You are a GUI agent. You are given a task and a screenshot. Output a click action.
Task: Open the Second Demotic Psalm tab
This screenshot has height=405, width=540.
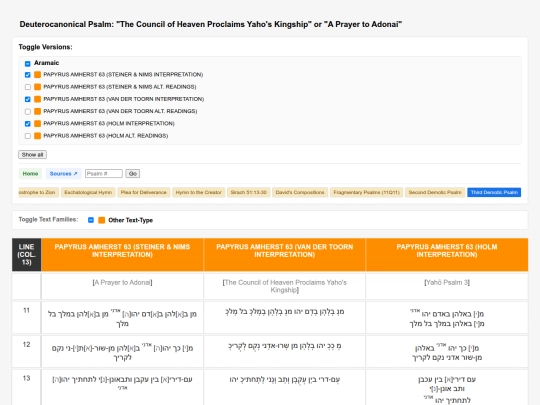click(x=435, y=192)
